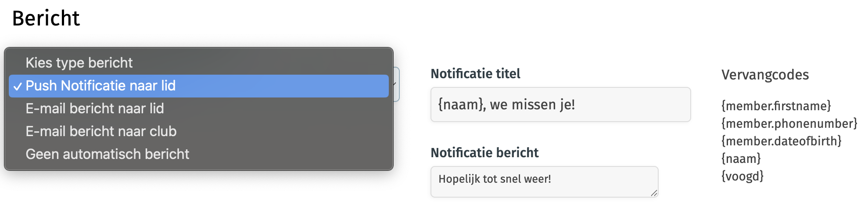Choose 'Geen automatisch bericht' option
The image size is (868, 202).
[x=108, y=154]
